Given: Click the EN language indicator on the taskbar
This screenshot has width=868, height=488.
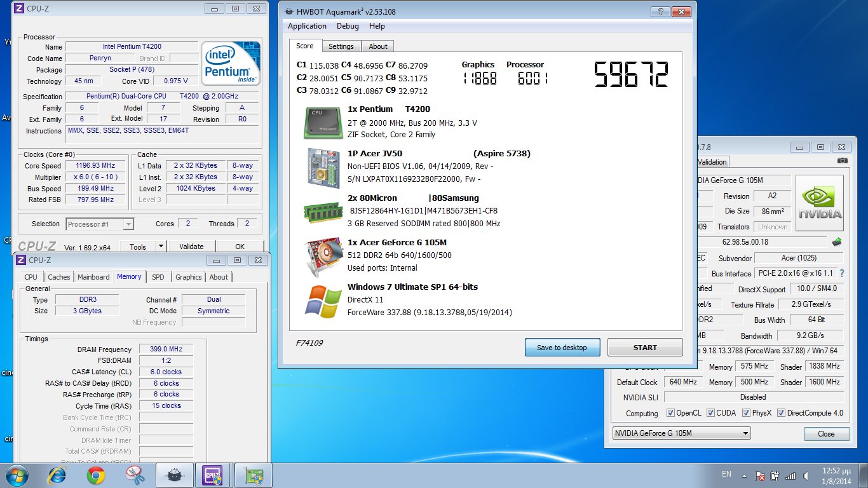Looking at the screenshot, I should [726, 474].
